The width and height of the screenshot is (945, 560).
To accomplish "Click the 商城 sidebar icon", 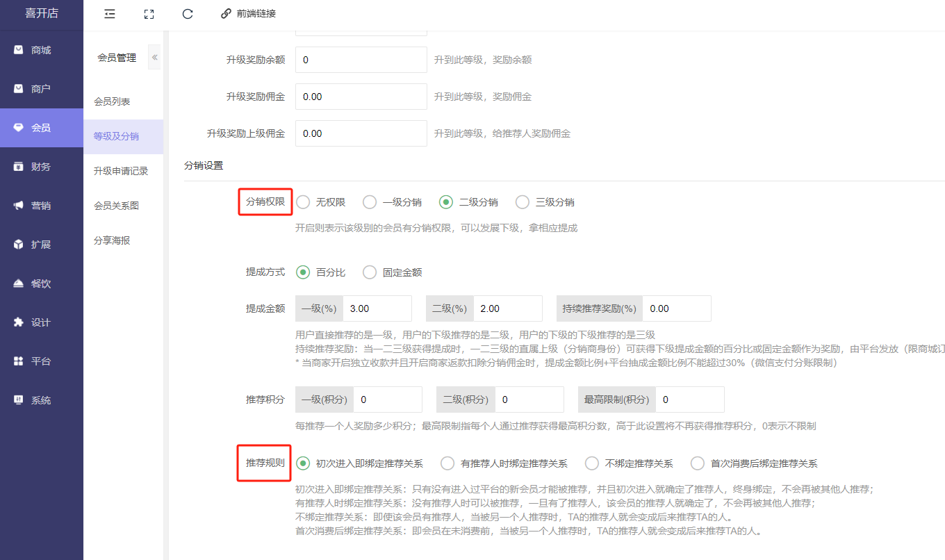I will click(x=19, y=50).
